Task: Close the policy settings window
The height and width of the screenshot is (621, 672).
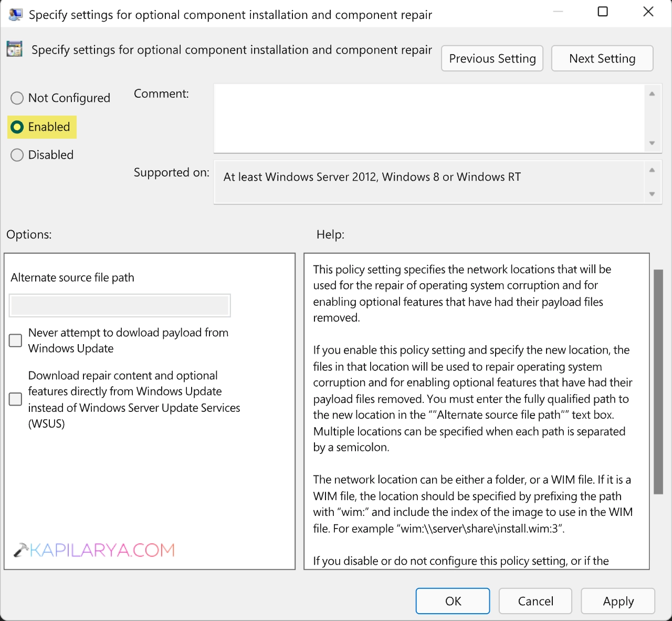Action: tap(648, 12)
